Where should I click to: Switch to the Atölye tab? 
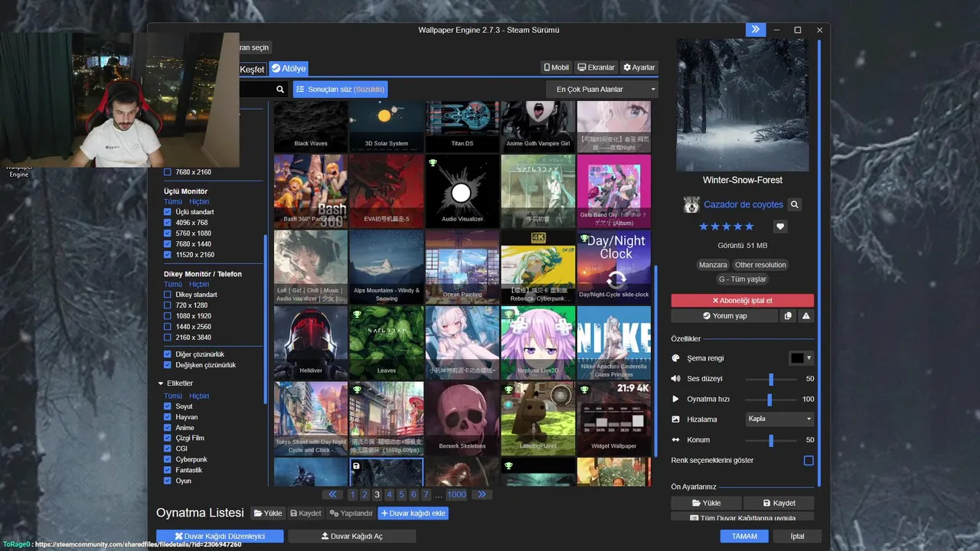288,68
